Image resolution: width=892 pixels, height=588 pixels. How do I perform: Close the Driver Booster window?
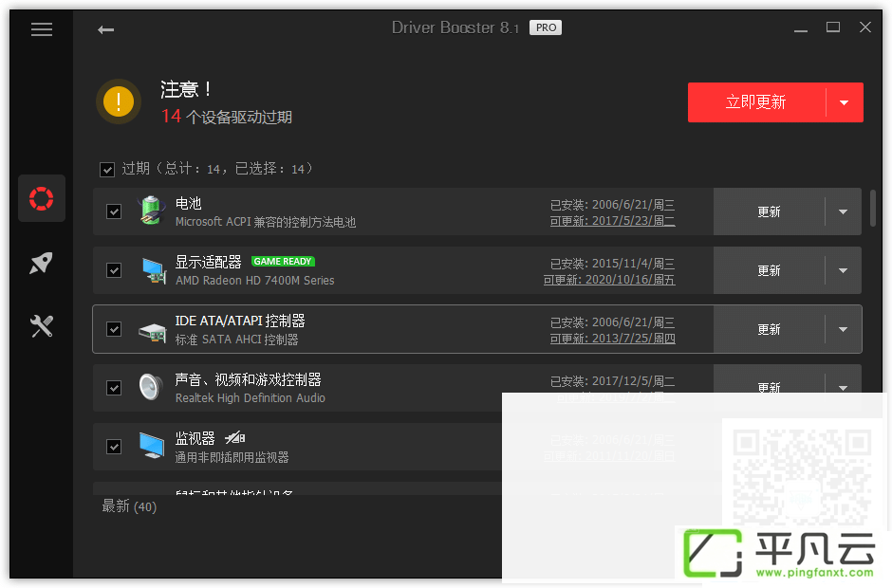tap(865, 28)
